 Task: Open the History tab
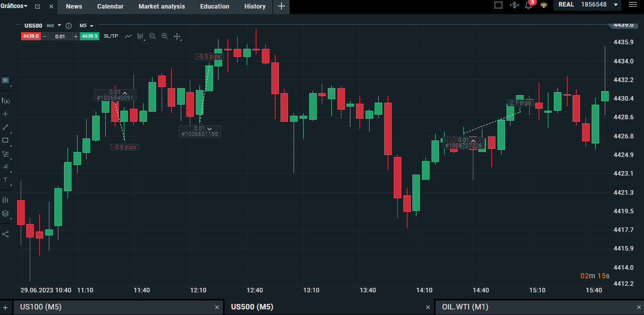coord(255,7)
